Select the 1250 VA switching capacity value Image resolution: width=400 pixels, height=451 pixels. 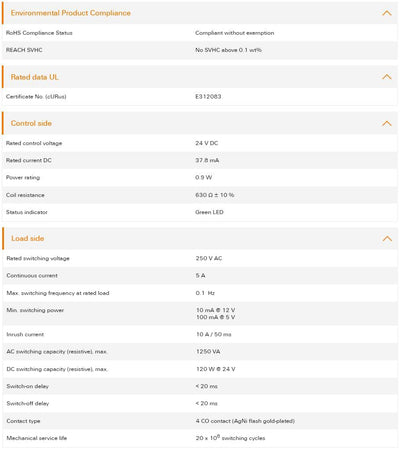pos(208,352)
